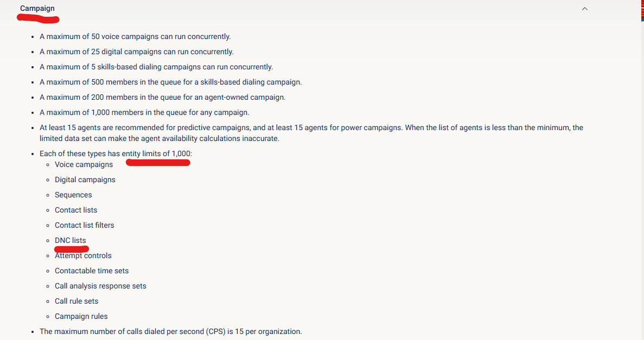Click the Contactable time sets item

[x=92, y=271]
